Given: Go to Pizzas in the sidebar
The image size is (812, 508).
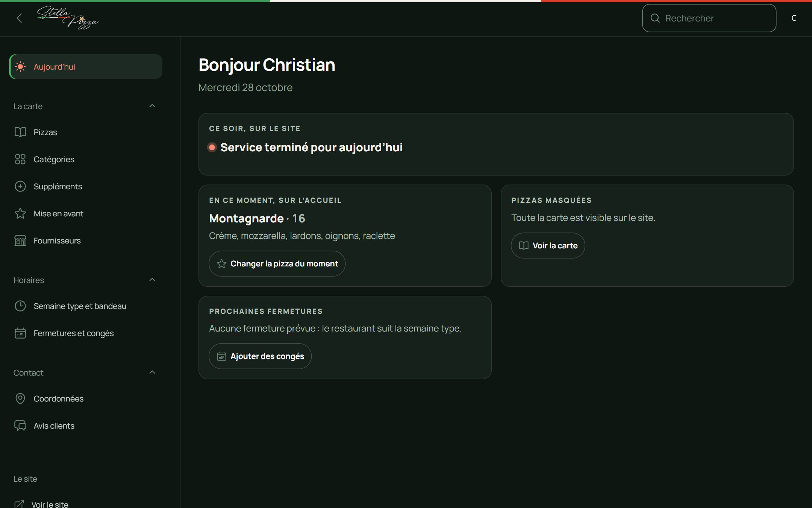Looking at the screenshot, I should [86, 132].
